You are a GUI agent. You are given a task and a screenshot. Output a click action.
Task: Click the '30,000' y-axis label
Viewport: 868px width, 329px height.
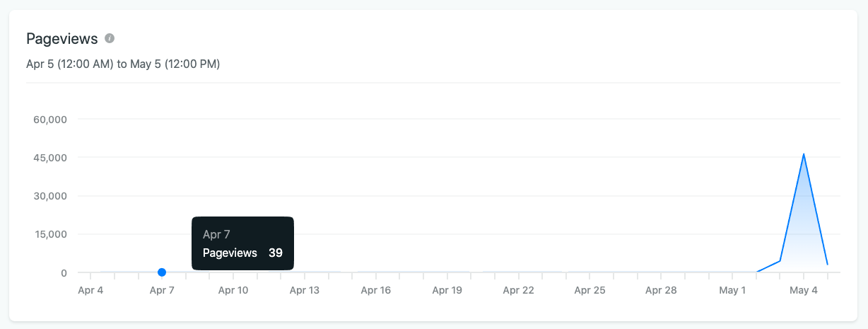pos(50,196)
